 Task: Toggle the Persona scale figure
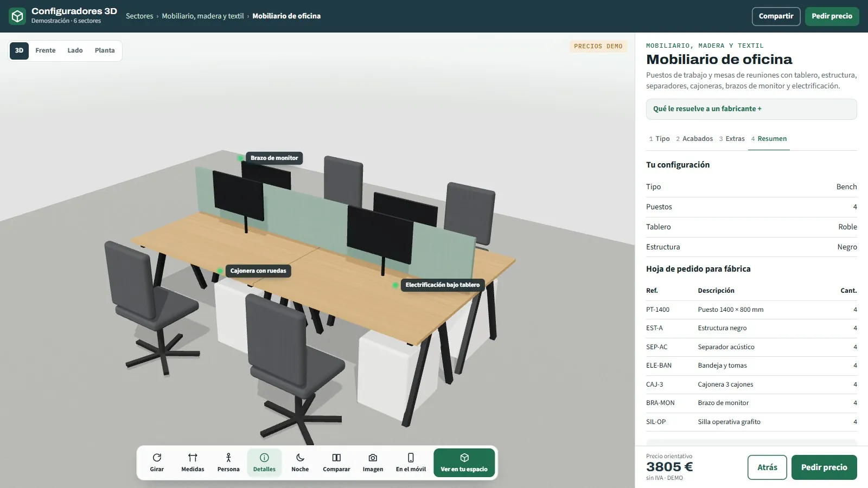(228, 463)
